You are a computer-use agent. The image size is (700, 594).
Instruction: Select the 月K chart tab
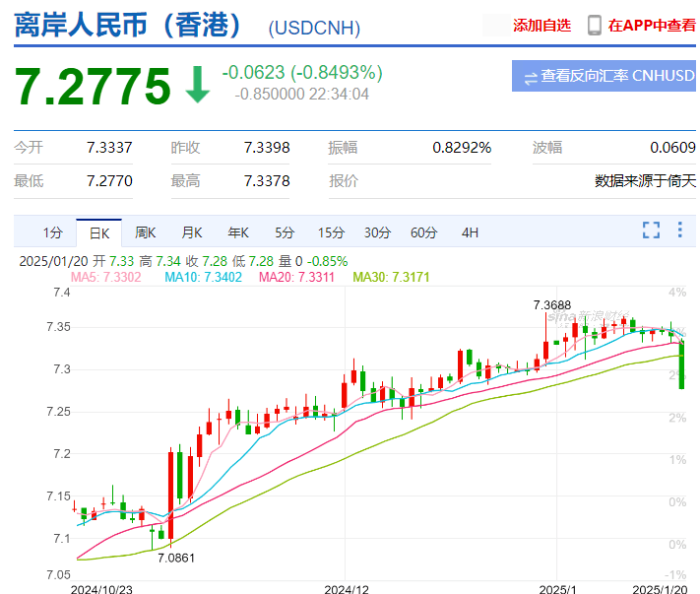pos(192,232)
